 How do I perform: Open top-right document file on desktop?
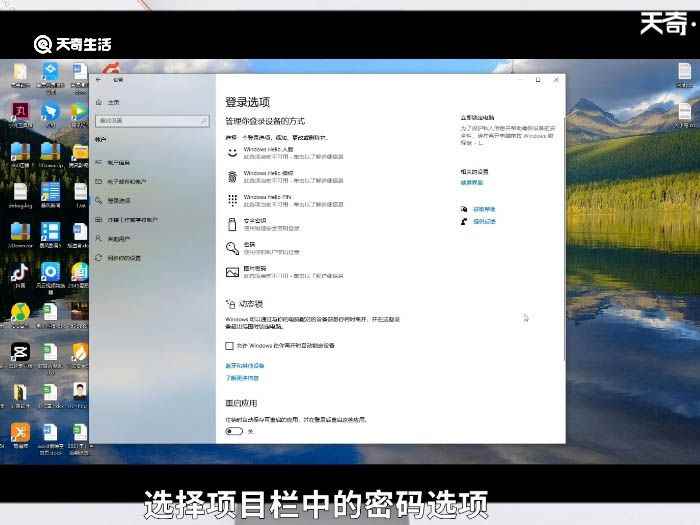click(x=684, y=74)
